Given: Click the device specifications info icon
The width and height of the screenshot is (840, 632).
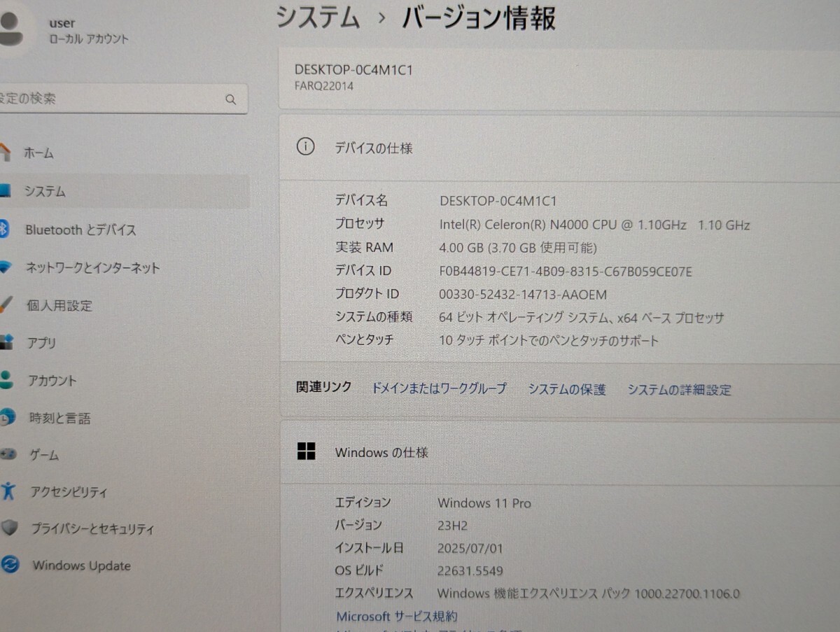Looking at the screenshot, I should click(306, 147).
